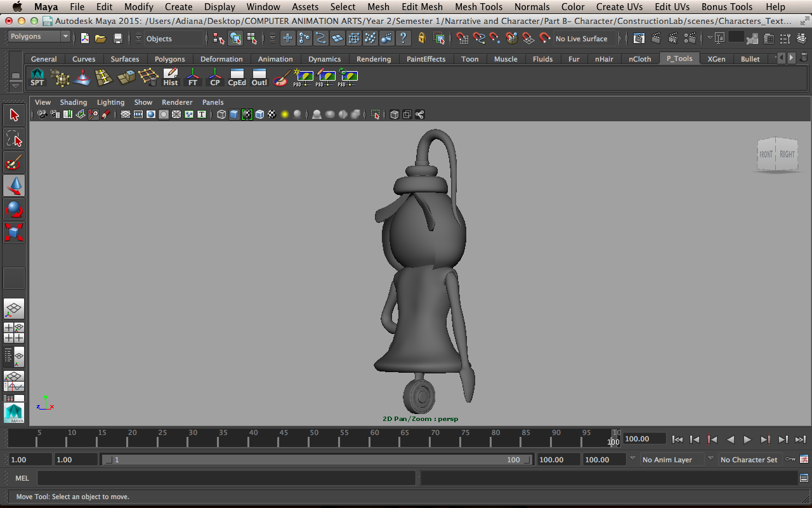Click the open scene folder icon
This screenshot has width=812, height=508.
(100, 39)
